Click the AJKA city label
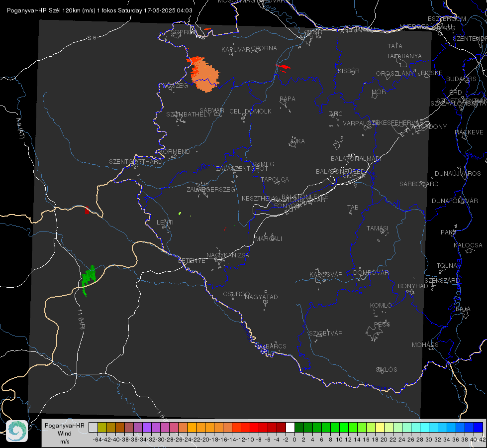 (x=297, y=141)
